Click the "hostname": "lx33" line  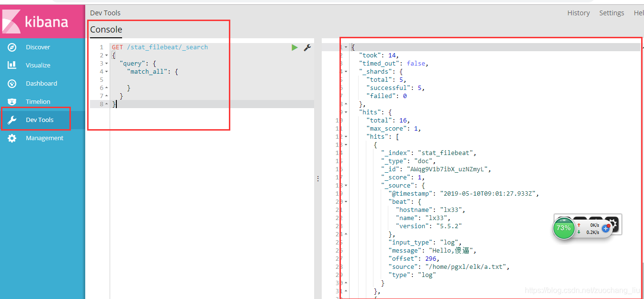(430, 210)
